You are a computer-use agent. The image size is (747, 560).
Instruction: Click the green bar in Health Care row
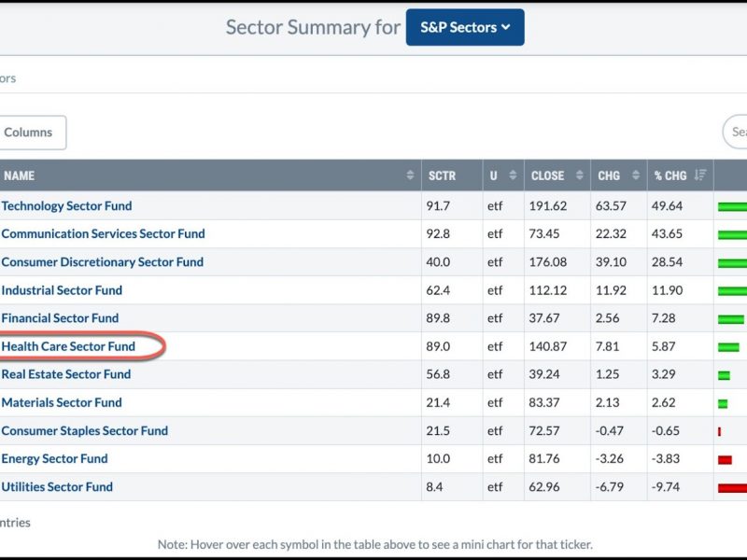coord(728,347)
